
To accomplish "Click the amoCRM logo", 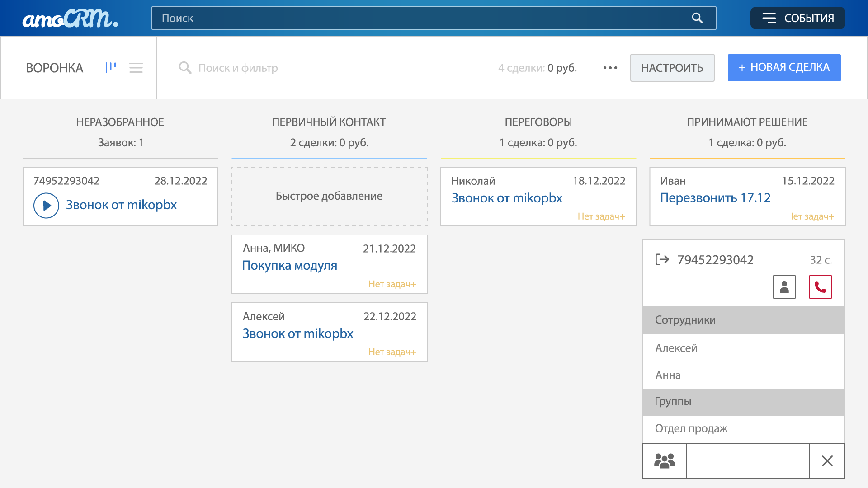I will (x=71, y=19).
